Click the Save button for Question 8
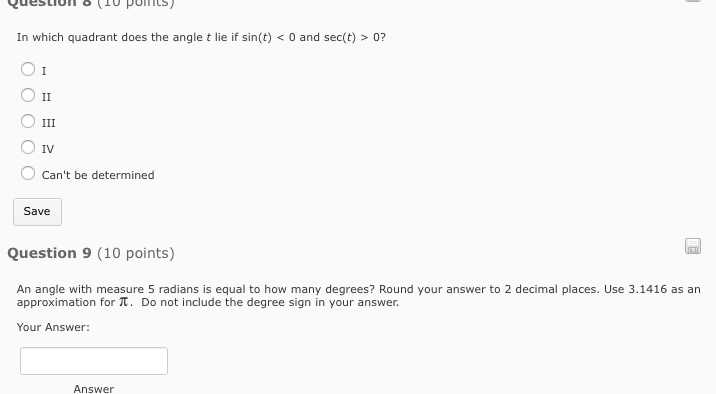Viewport: 716px width, 394px height. 37,212
